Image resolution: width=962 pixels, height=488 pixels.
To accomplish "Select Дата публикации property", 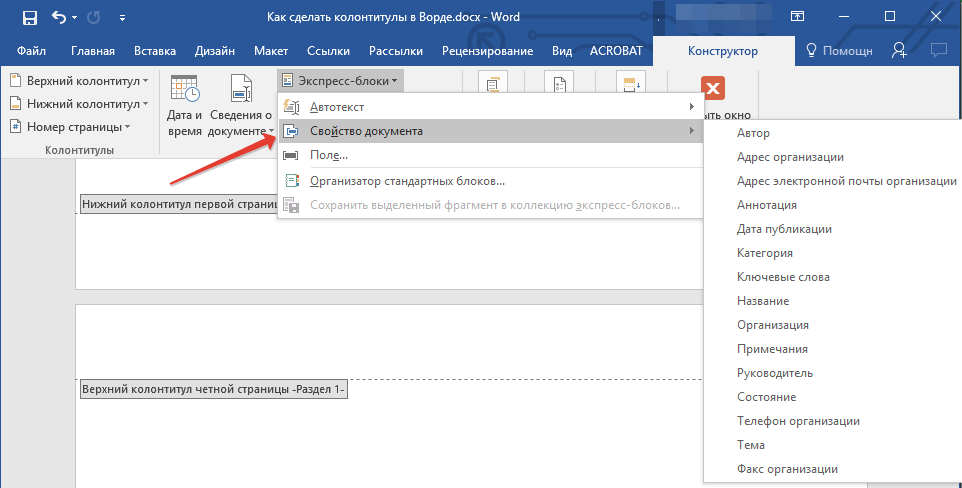I will (784, 229).
